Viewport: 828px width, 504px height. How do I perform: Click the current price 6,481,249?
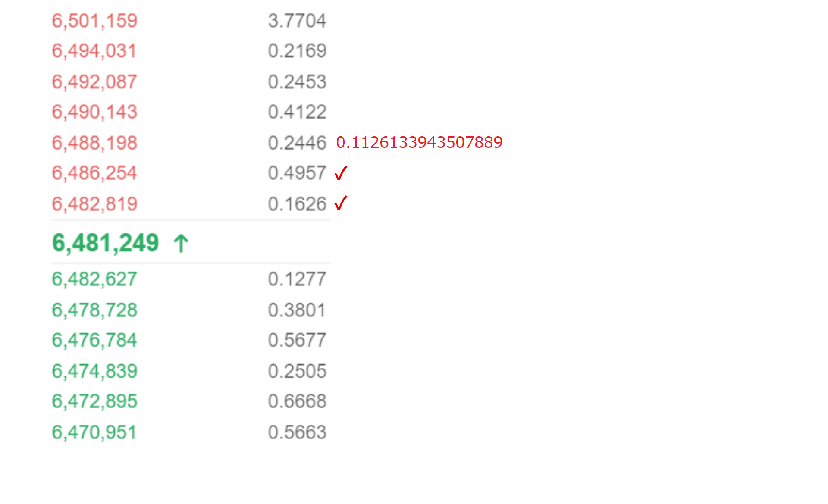coord(106,243)
